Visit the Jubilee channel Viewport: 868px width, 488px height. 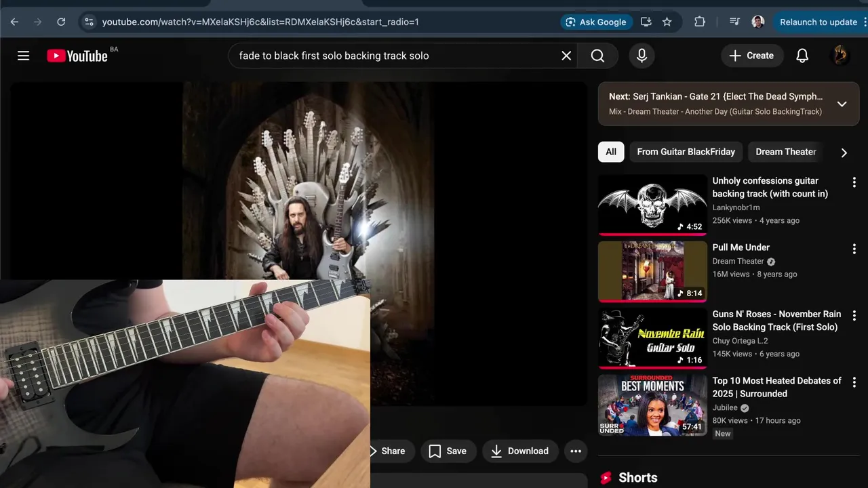point(725,407)
